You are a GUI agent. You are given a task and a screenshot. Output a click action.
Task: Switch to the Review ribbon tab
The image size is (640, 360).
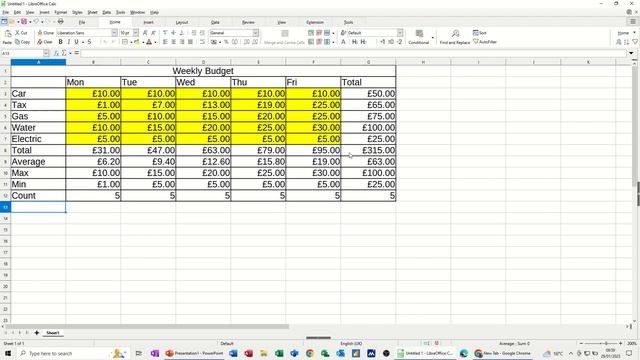tap(248, 22)
